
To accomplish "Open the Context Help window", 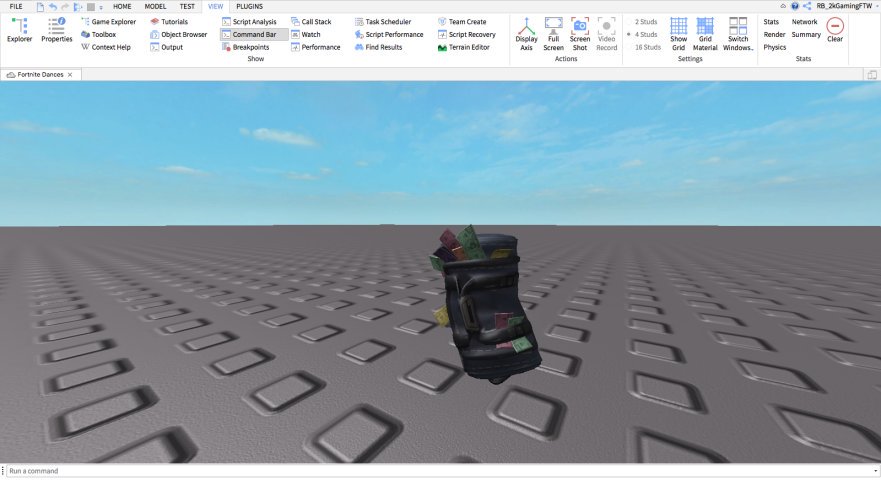I will pos(106,47).
